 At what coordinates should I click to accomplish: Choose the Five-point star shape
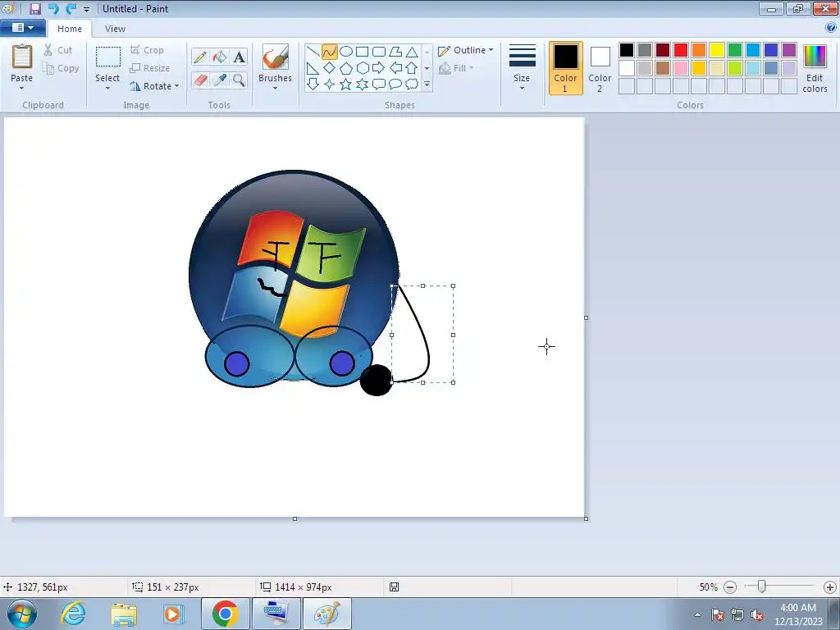pyautogui.click(x=346, y=84)
